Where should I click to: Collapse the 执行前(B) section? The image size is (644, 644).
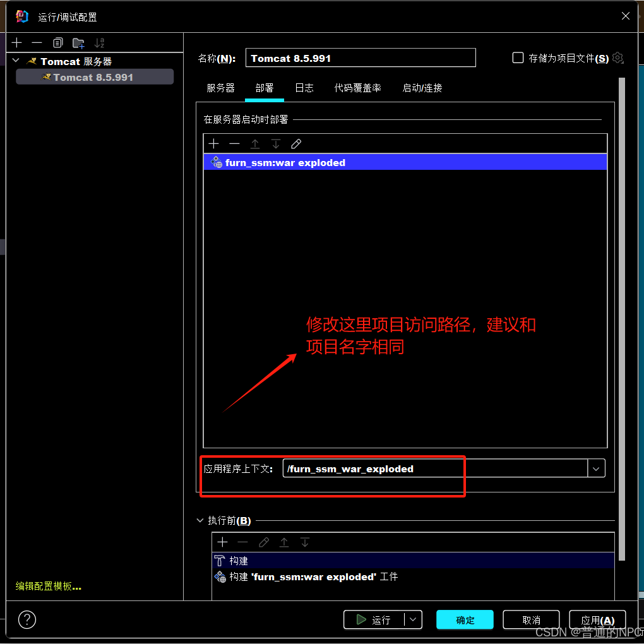200,520
